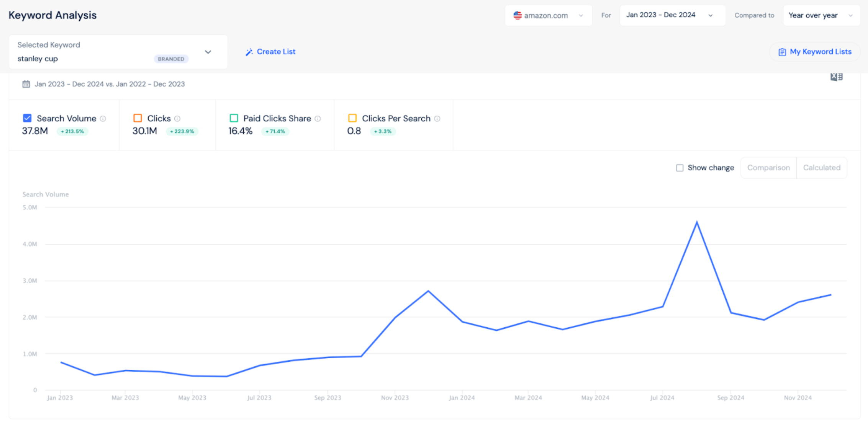This screenshot has height=424, width=868.
Task: Open the Year over year comparison dropdown
Action: [x=822, y=15]
